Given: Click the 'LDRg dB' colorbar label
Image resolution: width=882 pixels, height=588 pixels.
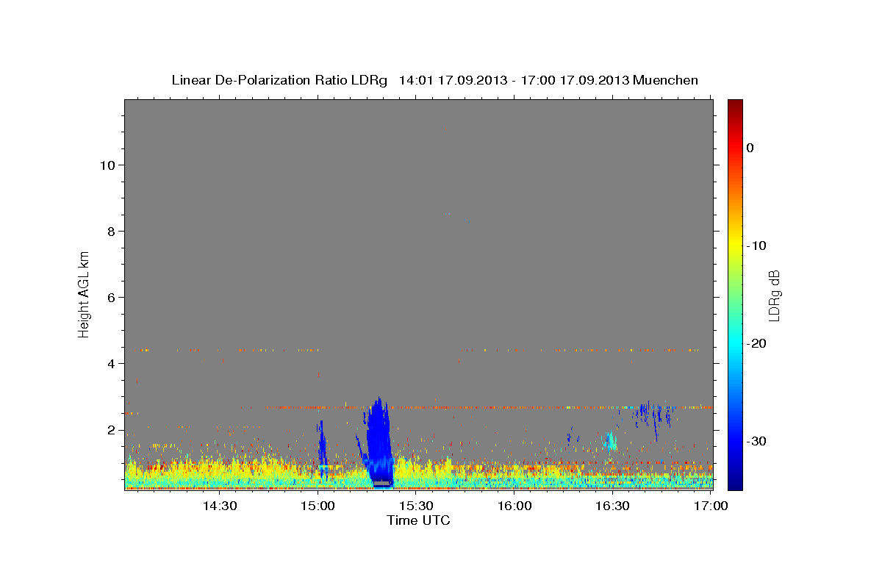Looking at the screenshot, I should pos(773,295).
